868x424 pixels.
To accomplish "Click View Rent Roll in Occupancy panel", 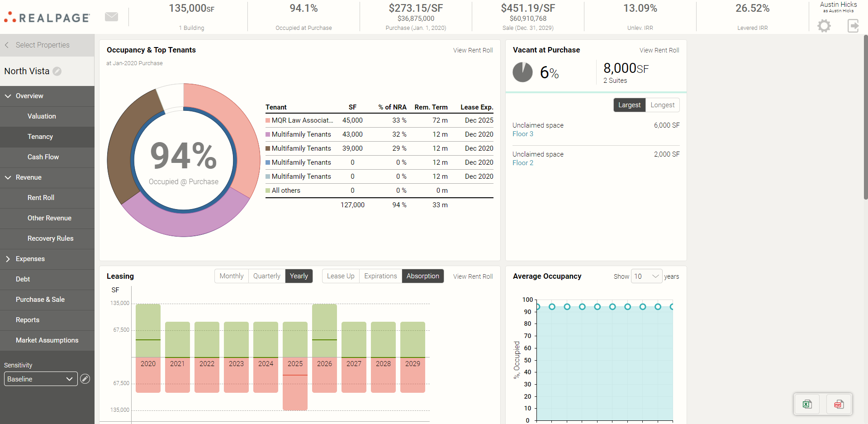I will (473, 50).
